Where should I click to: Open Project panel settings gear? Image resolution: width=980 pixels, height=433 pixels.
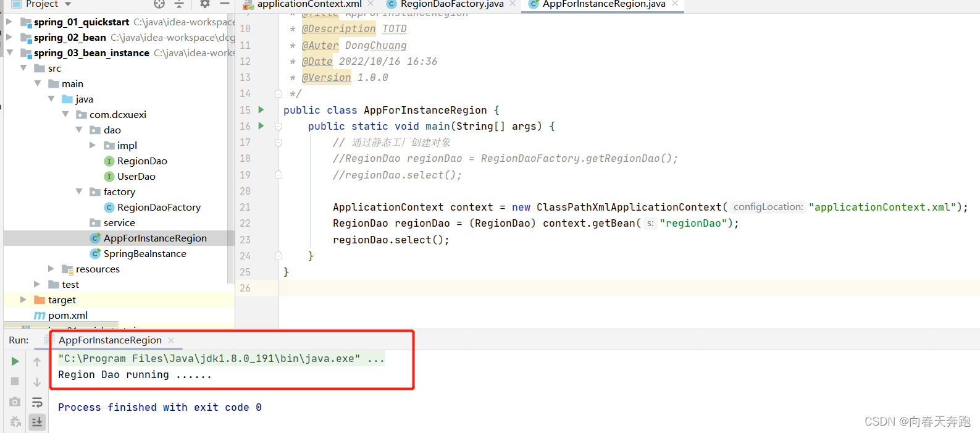pos(205,4)
